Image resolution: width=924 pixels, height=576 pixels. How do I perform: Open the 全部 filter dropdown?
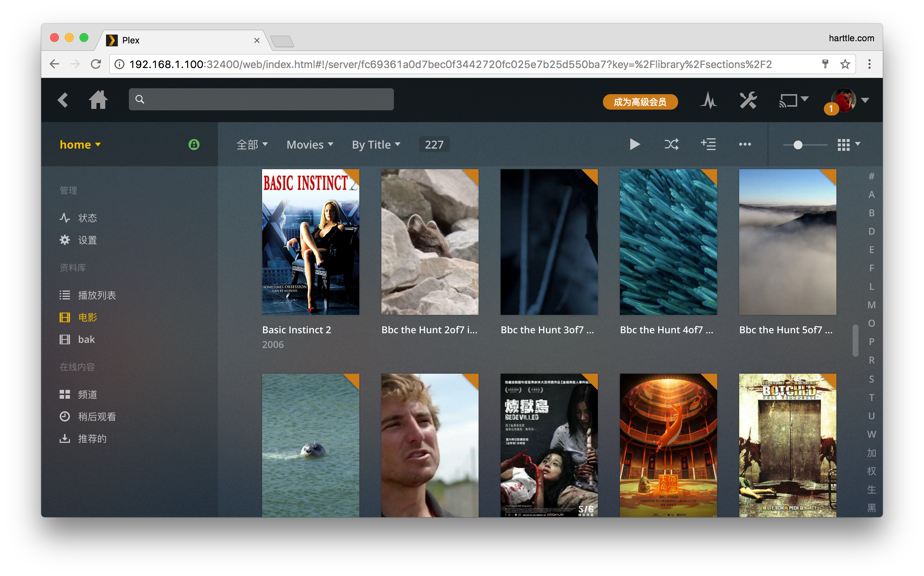coord(252,145)
